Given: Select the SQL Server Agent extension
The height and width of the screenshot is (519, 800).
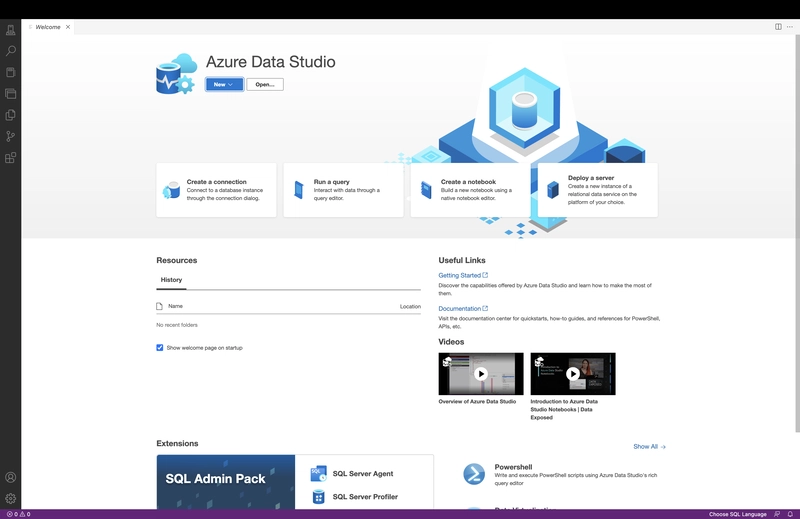Looking at the screenshot, I should click(352, 474).
